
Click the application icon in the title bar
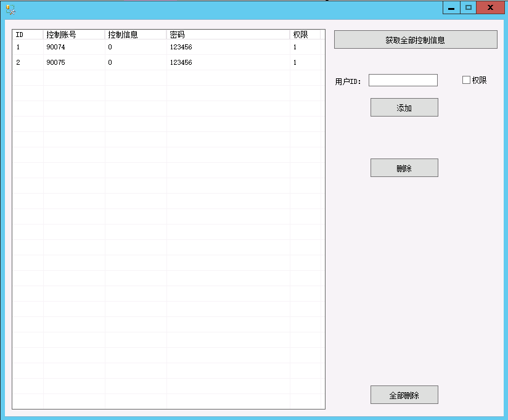10,9
